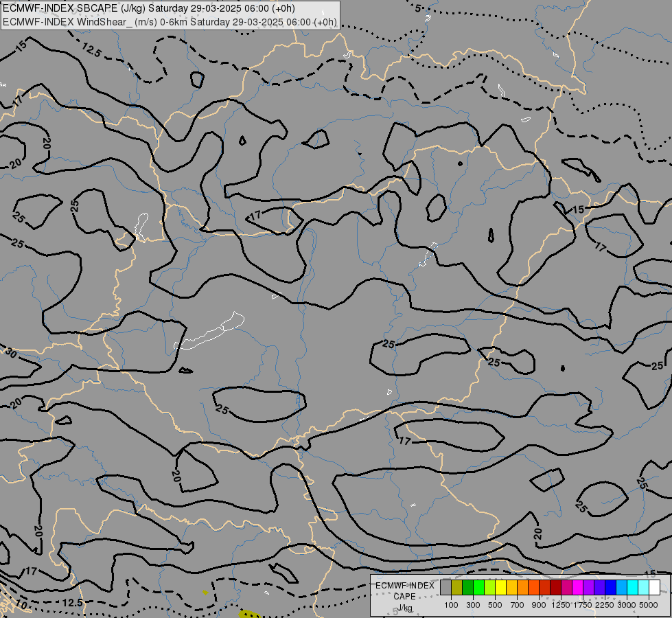The width and height of the screenshot is (672, 618).
Task: Click the gray swatch in the CAPE legend
Action: [x=445, y=587]
